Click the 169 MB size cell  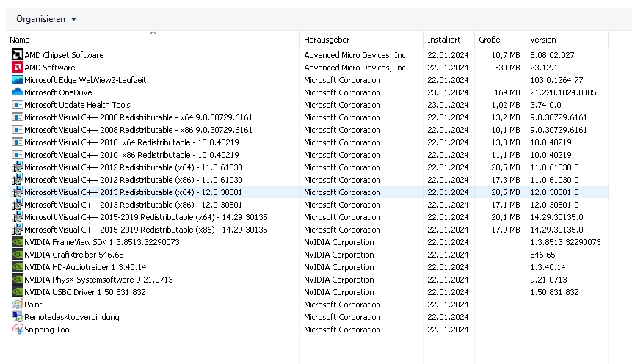point(507,92)
